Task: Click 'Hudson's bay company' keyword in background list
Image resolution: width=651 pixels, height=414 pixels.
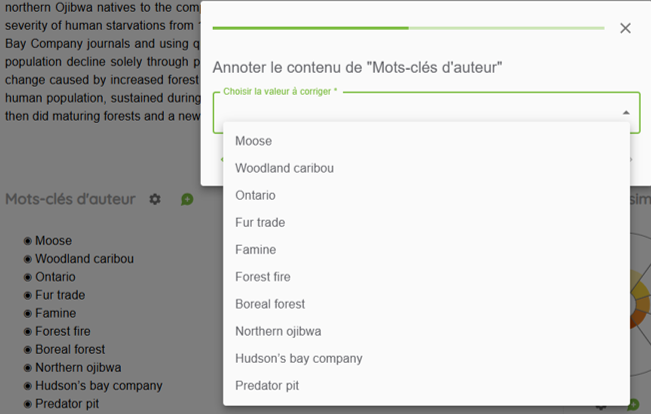Action: click(x=99, y=386)
